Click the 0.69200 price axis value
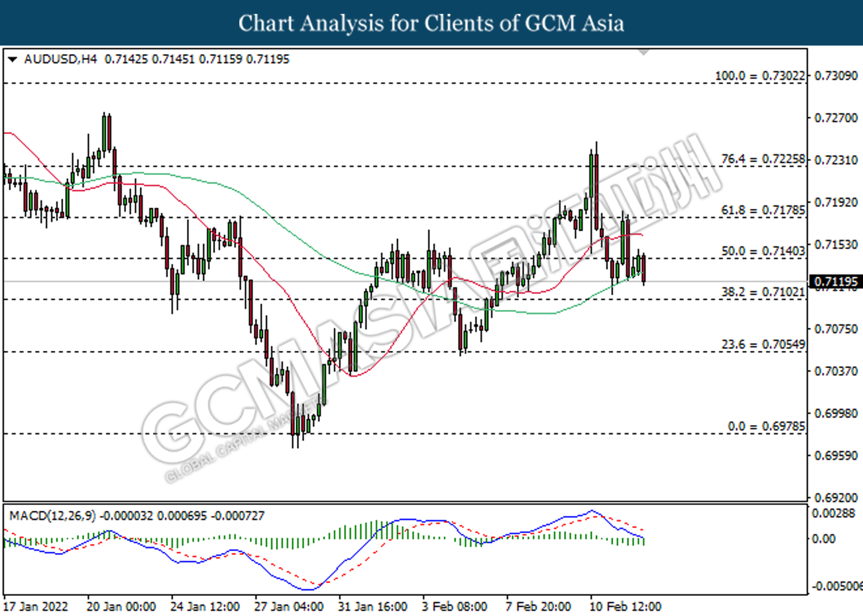Image resolution: width=863 pixels, height=616 pixels. click(x=836, y=498)
